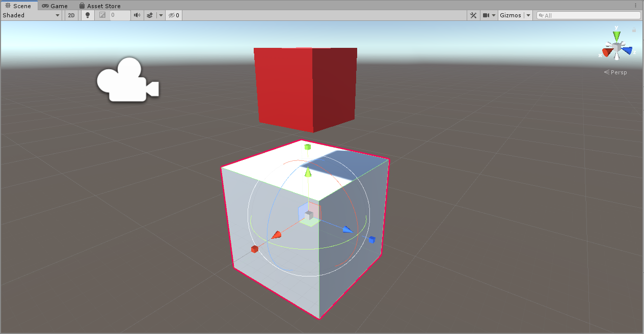Open the component tools wrench icon
Screen dimensions: 644x334
coord(473,15)
